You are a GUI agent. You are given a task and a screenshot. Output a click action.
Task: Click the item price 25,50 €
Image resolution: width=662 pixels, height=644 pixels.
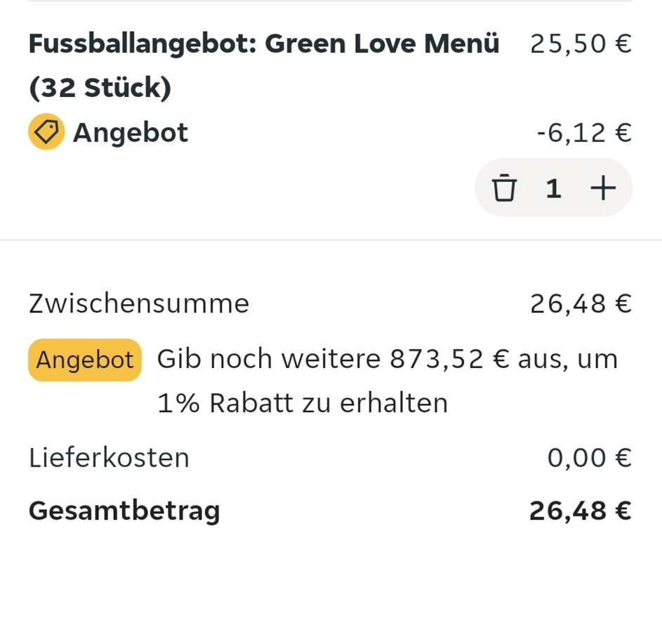pos(581,44)
